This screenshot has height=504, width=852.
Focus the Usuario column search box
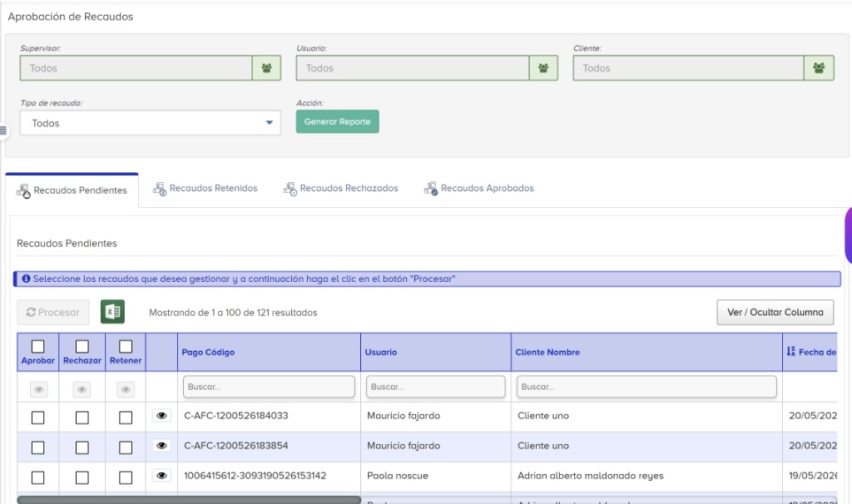tap(436, 387)
